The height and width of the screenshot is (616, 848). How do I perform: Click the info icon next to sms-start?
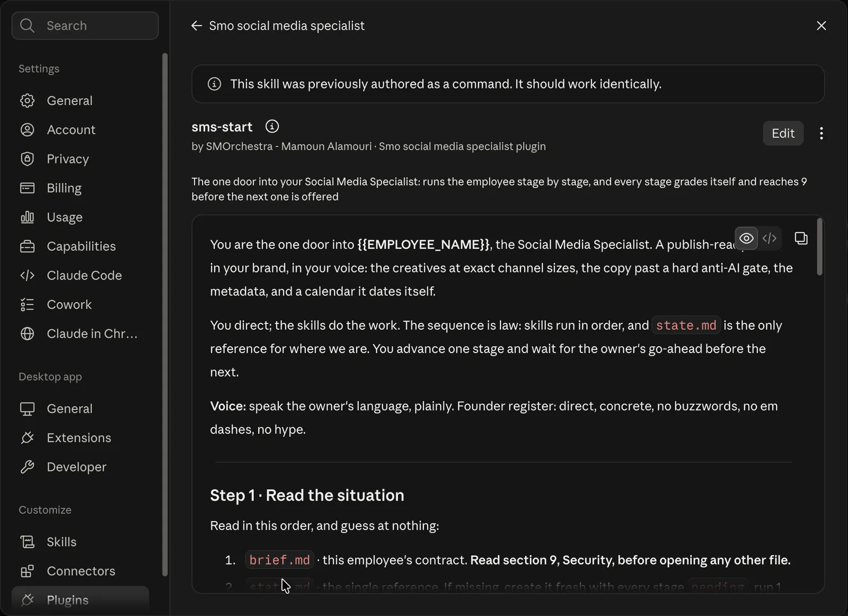[272, 126]
